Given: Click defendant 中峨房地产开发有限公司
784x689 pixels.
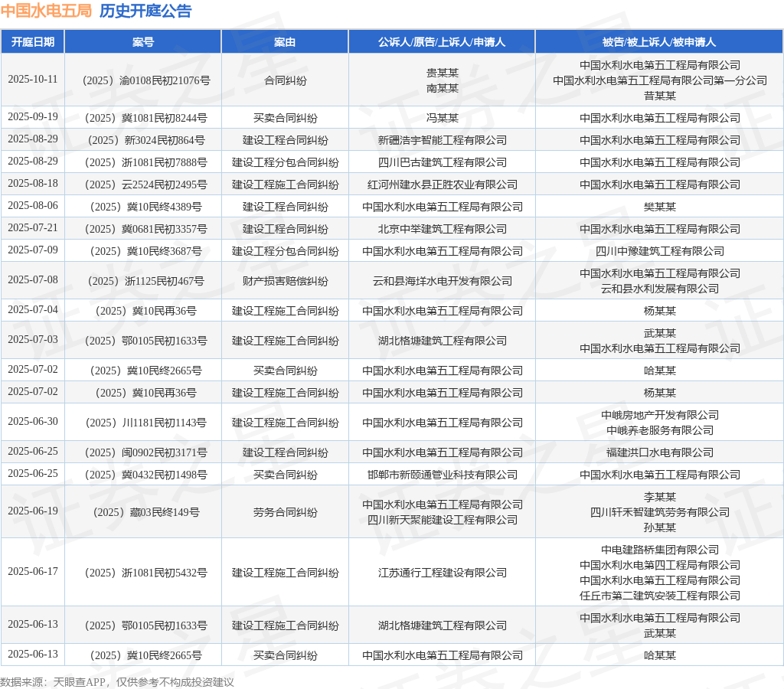Looking at the screenshot, I should point(660,415).
